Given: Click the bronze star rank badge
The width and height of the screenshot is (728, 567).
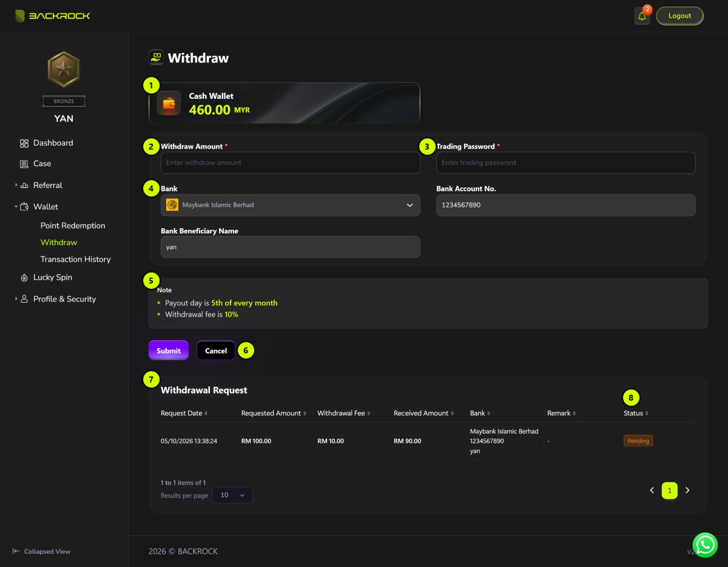Looking at the screenshot, I should click(x=64, y=69).
